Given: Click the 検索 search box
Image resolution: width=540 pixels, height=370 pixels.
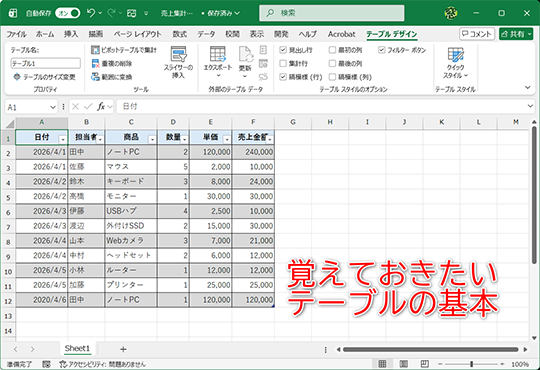Looking at the screenshot, I should coord(332,13).
